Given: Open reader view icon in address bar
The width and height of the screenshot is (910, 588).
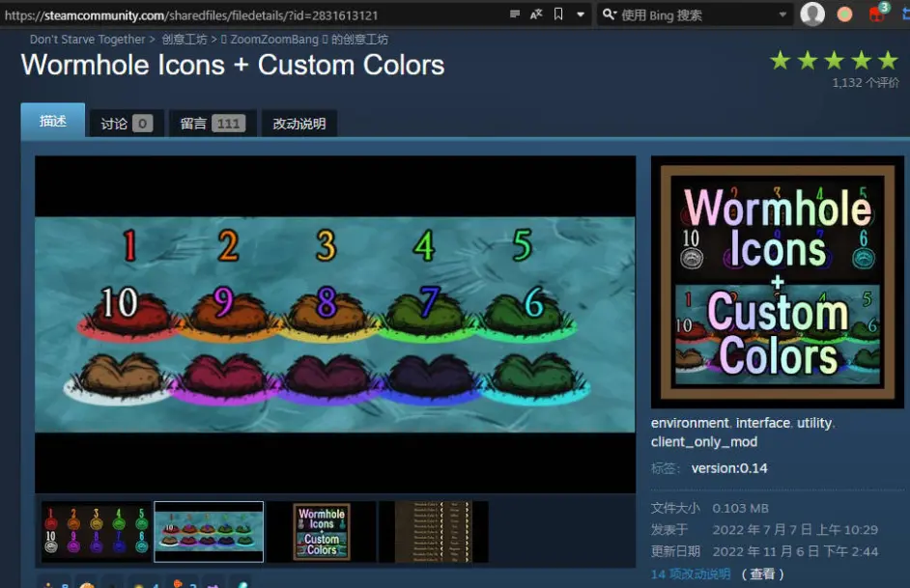Looking at the screenshot, I should (514, 14).
